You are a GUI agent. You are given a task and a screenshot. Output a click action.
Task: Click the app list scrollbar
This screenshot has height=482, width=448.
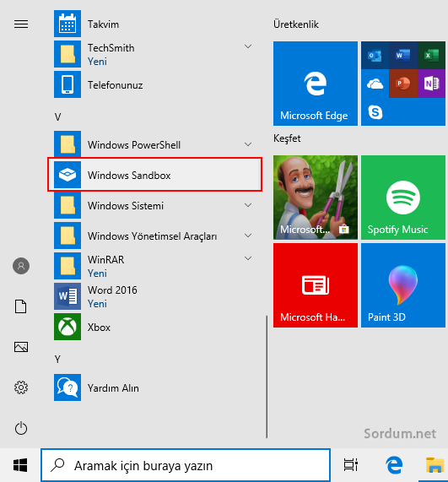pos(267,376)
